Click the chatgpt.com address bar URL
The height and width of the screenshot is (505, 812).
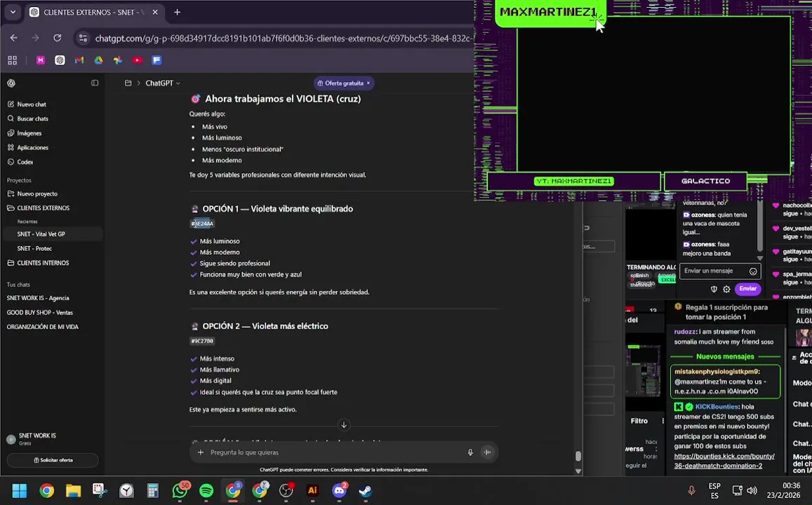coord(284,39)
